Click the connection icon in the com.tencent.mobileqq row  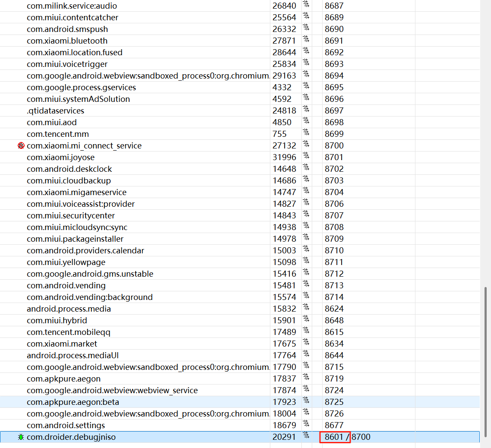(306, 331)
